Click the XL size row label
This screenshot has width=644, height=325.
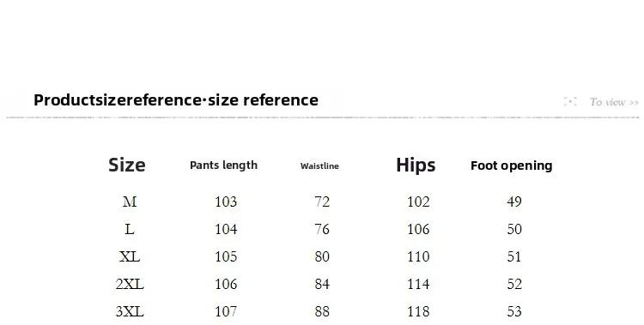[x=130, y=256]
